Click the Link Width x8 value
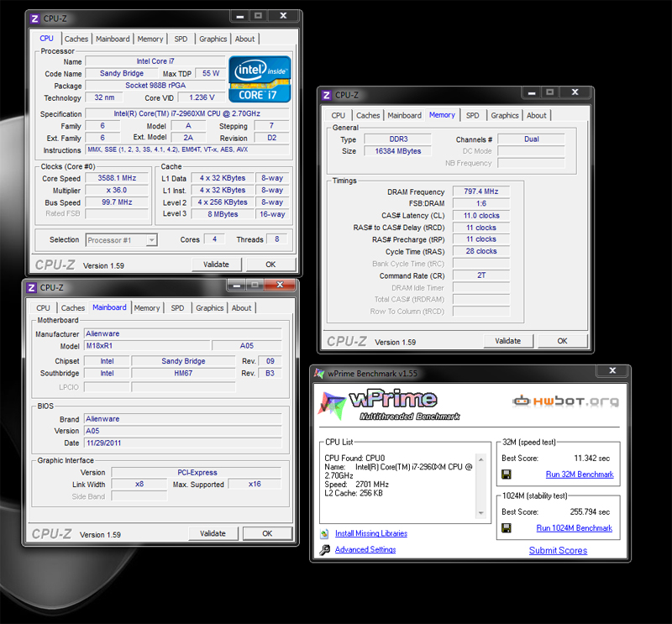The image size is (672, 624). click(x=139, y=485)
